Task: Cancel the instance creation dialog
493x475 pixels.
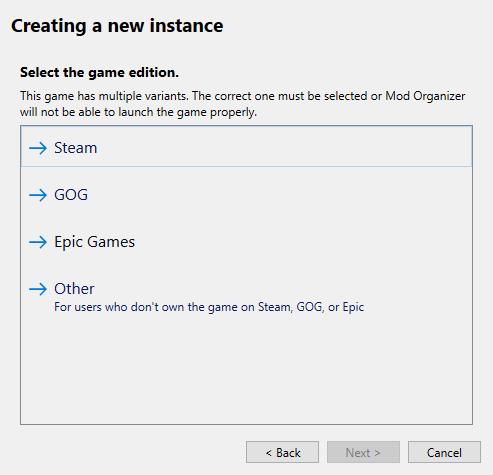Action: pos(444,452)
